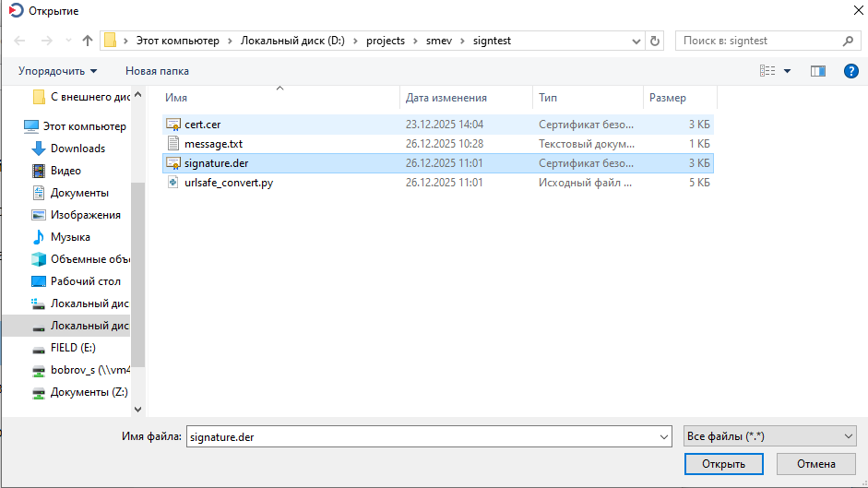
Task: Open the Все файлы file type dropdown
Action: coord(769,436)
